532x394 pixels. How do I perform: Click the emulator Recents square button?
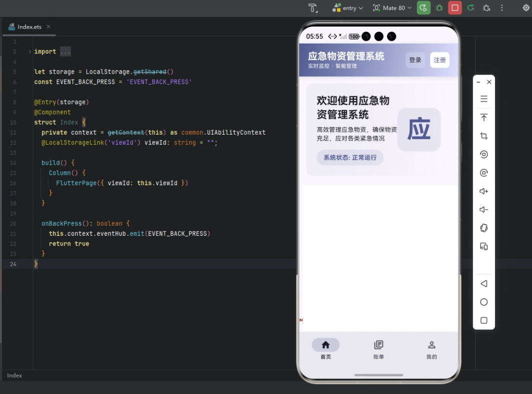point(484,320)
